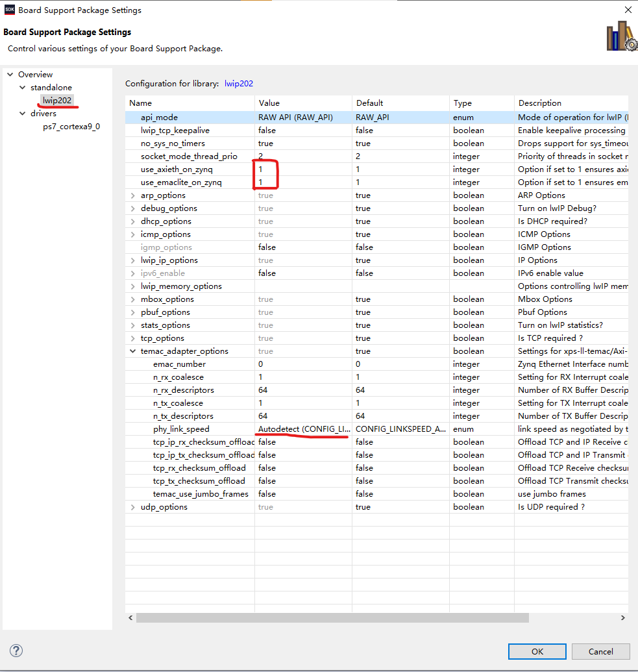The image size is (638, 672).
Task: Collapse the standalone tree node
Action: tap(23, 88)
